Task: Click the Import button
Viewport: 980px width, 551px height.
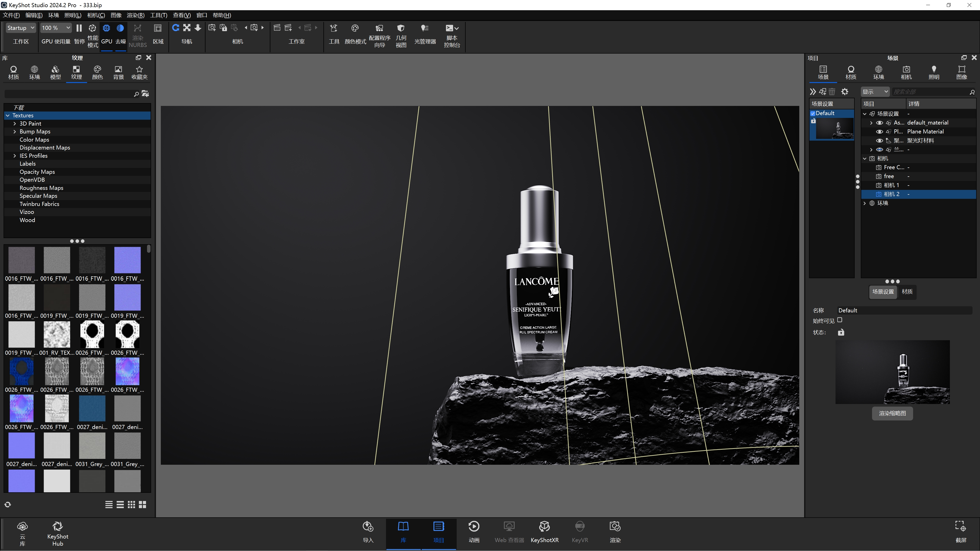Action: point(368,532)
